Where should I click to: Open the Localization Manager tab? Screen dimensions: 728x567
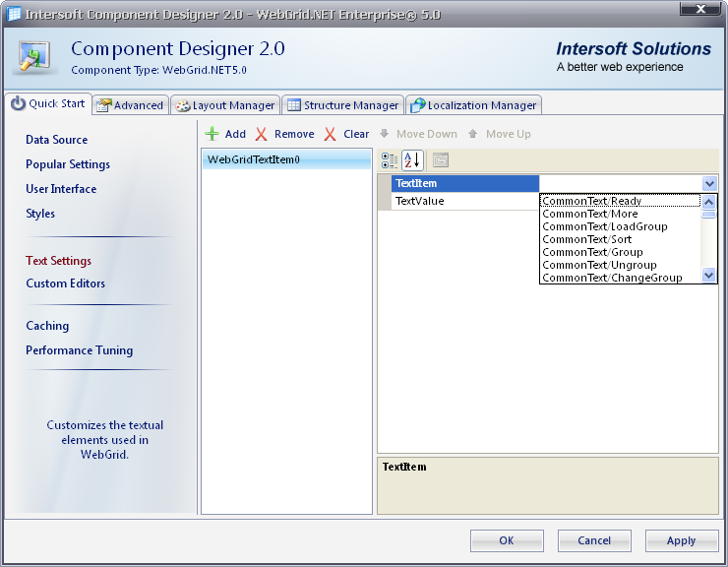point(473,105)
